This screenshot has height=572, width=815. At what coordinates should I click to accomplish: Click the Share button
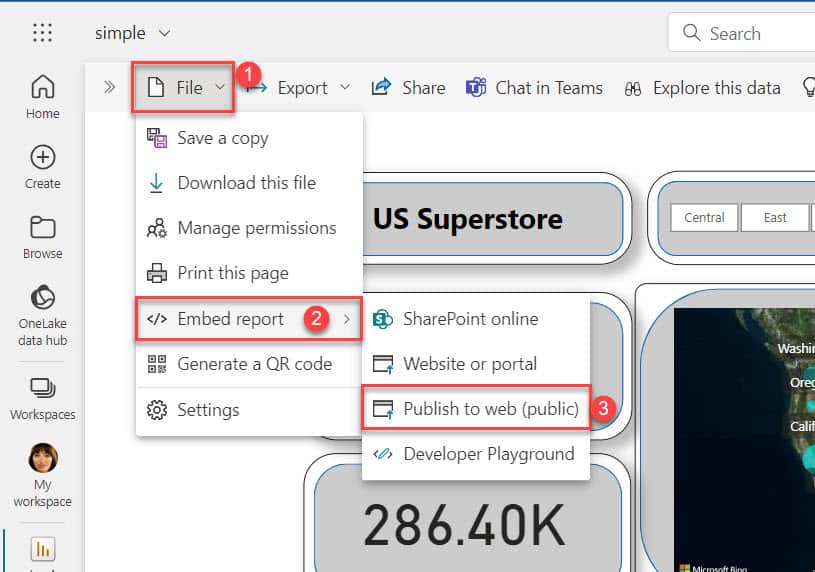click(408, 88)
